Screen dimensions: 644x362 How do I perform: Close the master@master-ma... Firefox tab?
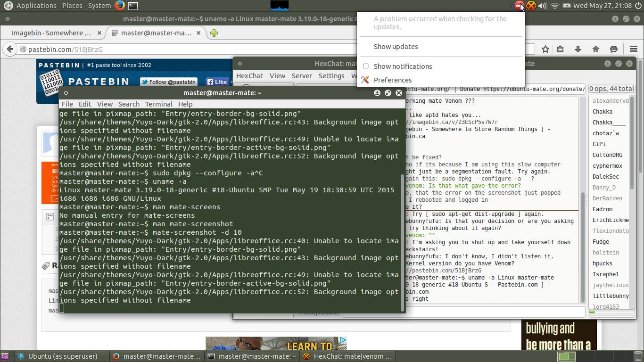199,33
